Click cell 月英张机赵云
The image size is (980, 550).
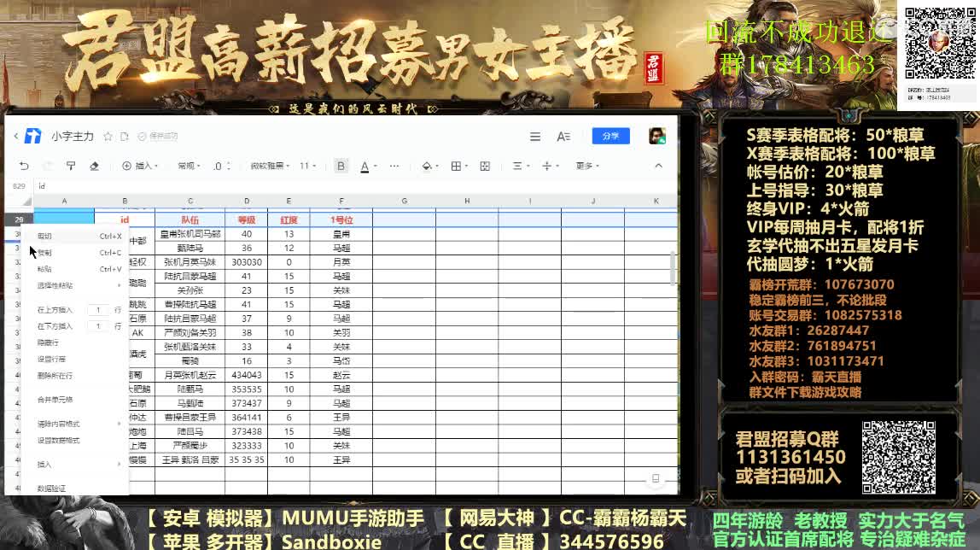tap(190, 375)
